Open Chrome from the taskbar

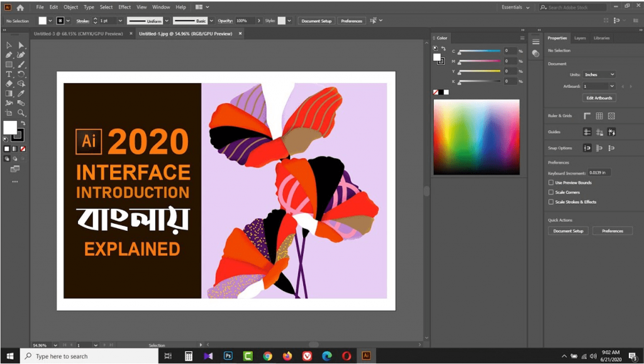[x=267, y=356]
